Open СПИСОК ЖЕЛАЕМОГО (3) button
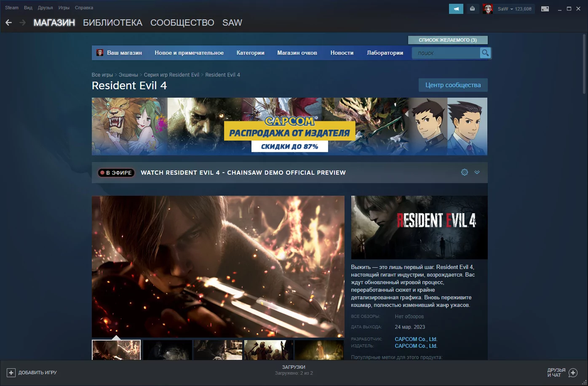 click(x=448, y=40)
